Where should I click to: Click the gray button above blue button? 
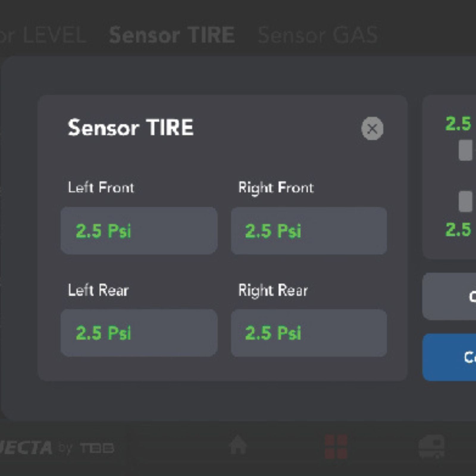pyautogui.click(x=449, y=296)
